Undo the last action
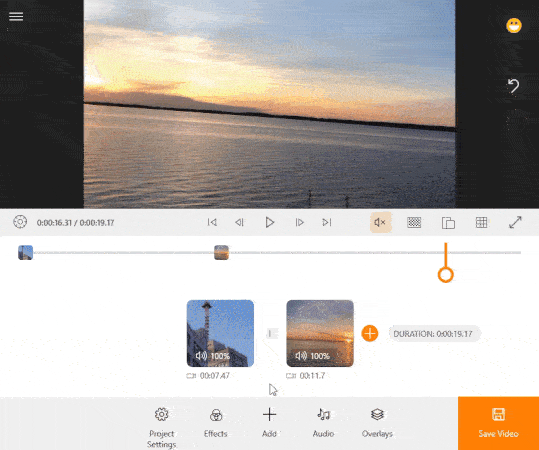The width and height of the screenshot is (539, 450). (x=514, y=86)
